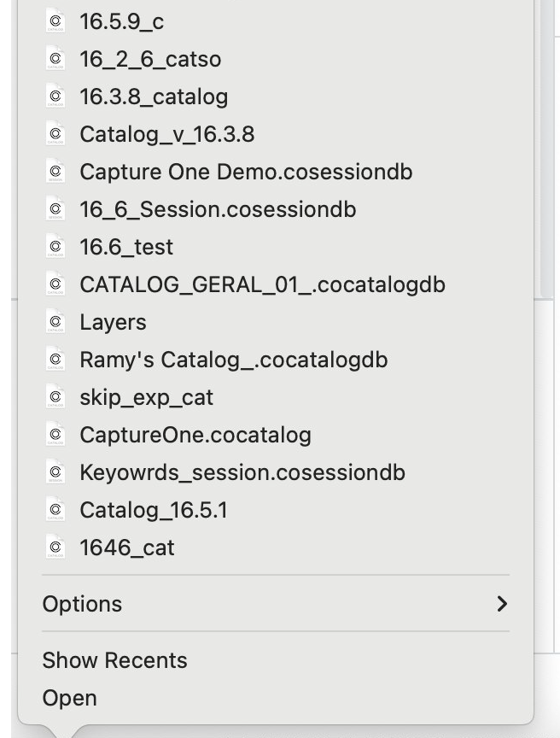This screenshot has width=560, height=738.
Task: Click the catalog icon beside 1646_cat
Action: tap(55, 548)
